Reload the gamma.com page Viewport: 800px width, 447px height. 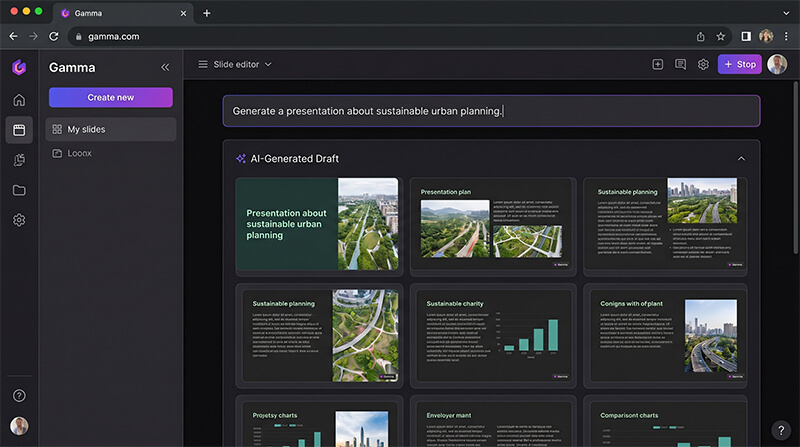(x=54, y=36)
